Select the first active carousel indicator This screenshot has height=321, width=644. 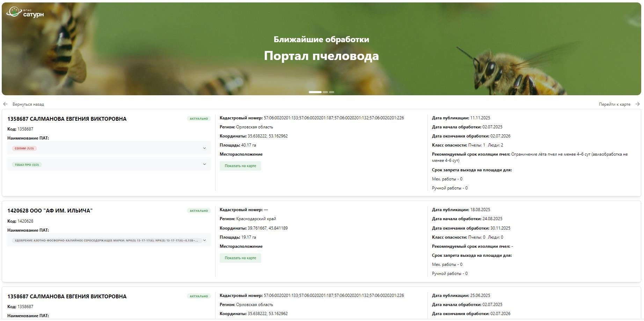(x=315, y=92)
